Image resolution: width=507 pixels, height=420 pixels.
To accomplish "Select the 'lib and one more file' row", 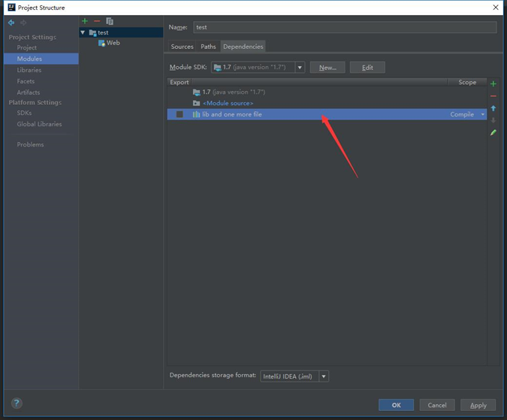I will (327, 114).
